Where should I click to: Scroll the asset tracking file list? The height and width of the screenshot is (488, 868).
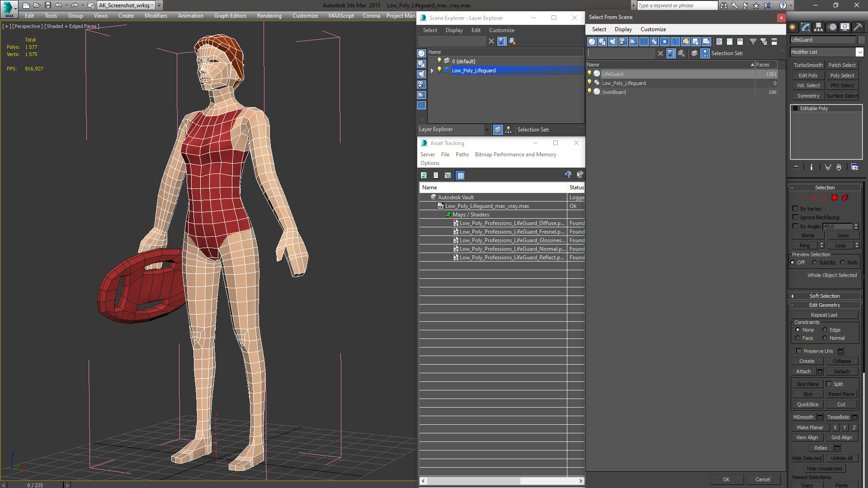click(x=501, y=481)
